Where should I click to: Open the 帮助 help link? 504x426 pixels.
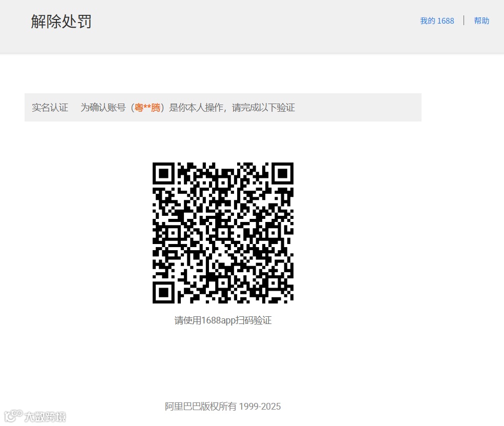click(481, 21)
